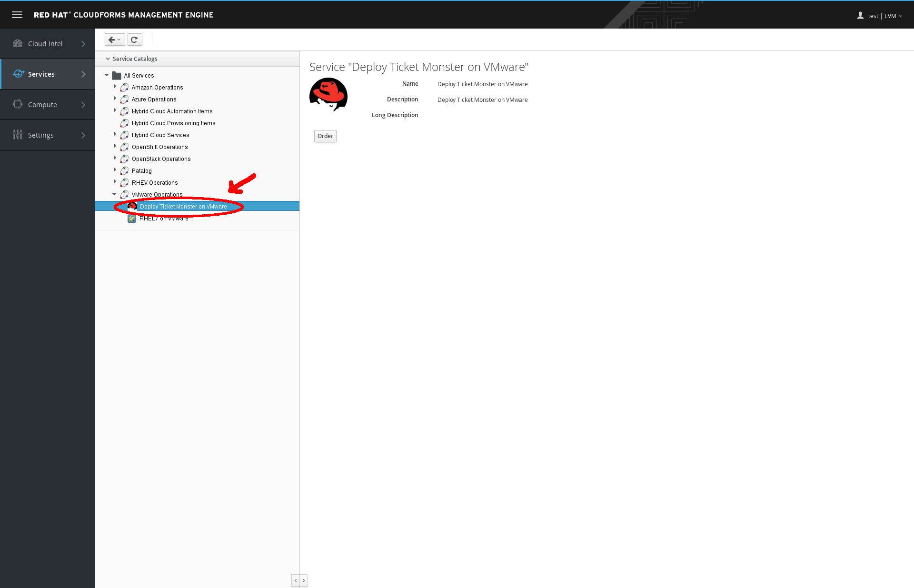Expand Compute chevron arrow
Screen dimensions: 914x588
[x=83, y=105]
